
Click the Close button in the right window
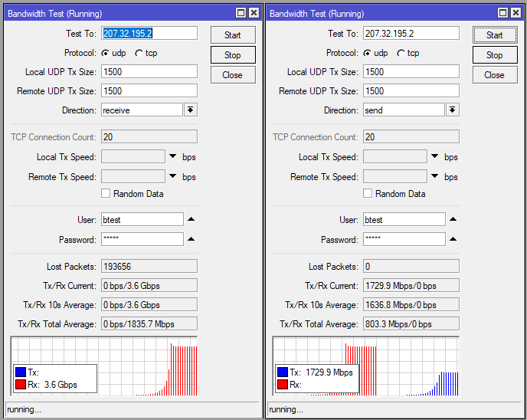[x=495, y=74]
